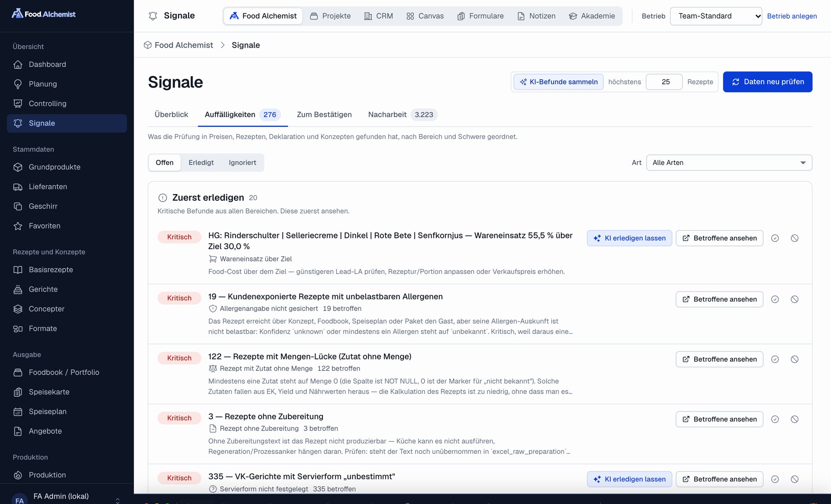
Task: Open Angebote in the sidebar
Action: tap(67, 431)
